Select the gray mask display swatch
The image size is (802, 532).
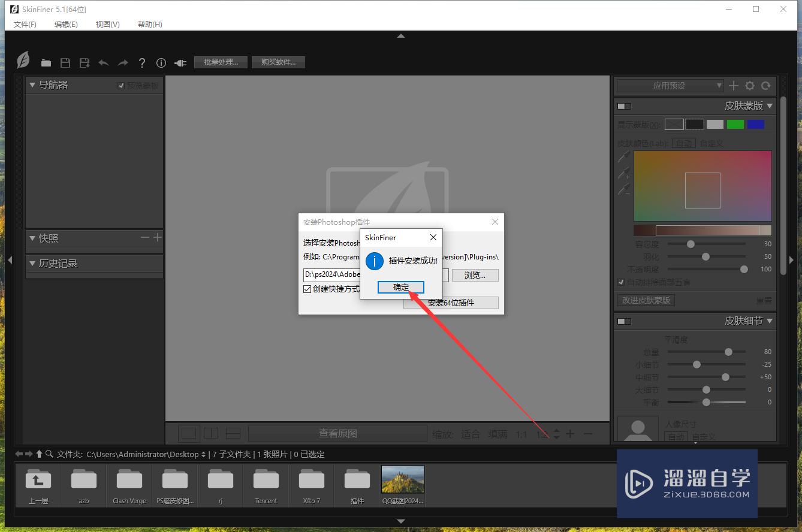pyautogui.click(x=715, y=124)
